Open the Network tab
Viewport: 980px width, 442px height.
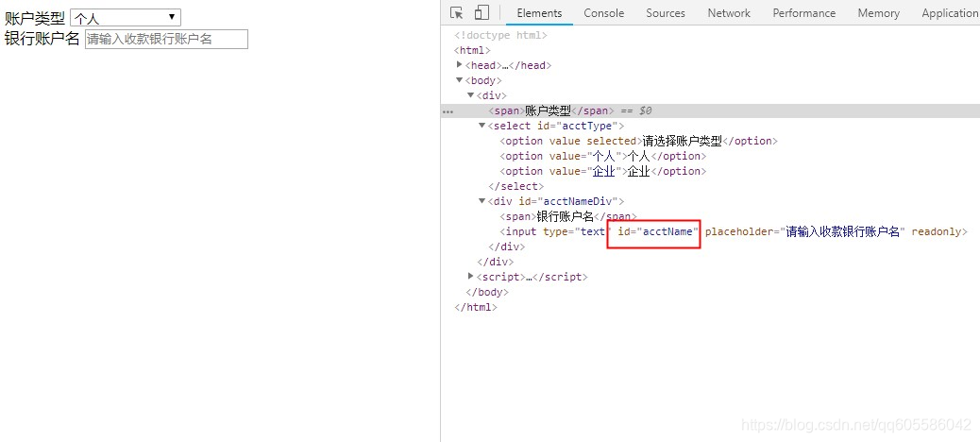[x=729, y=13]
